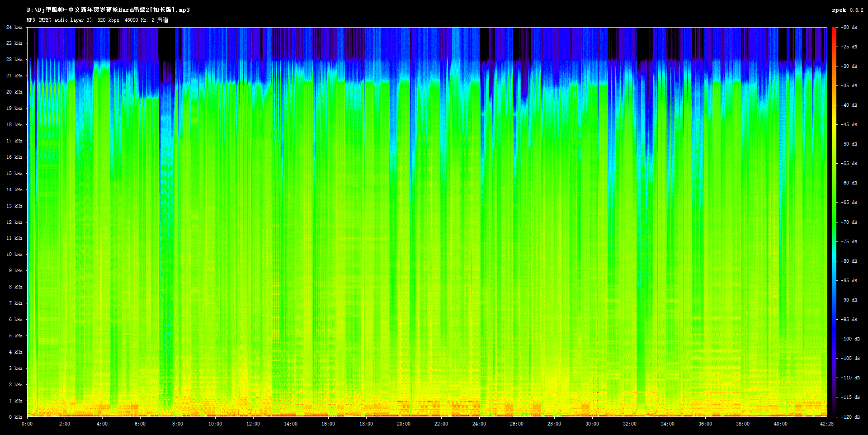This screenshot has width=868, height=435.
Task: Click the 42:28 end time label
Action: (x=826, y=424)
